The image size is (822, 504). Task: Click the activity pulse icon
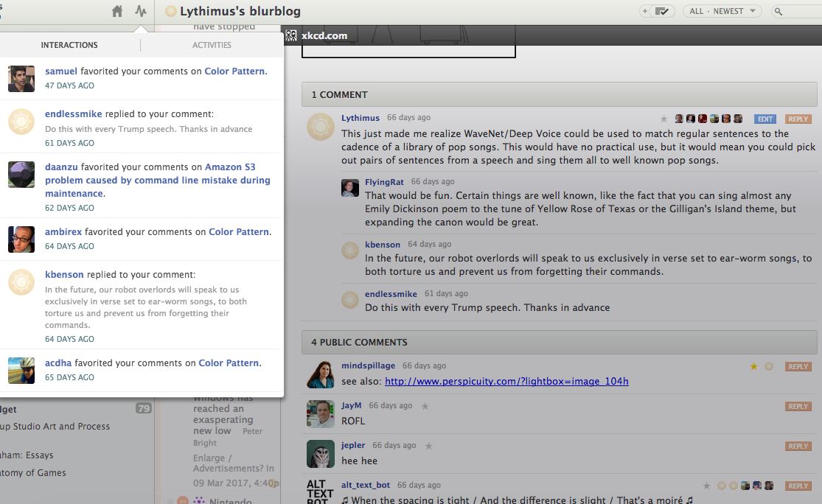[141, 11]
